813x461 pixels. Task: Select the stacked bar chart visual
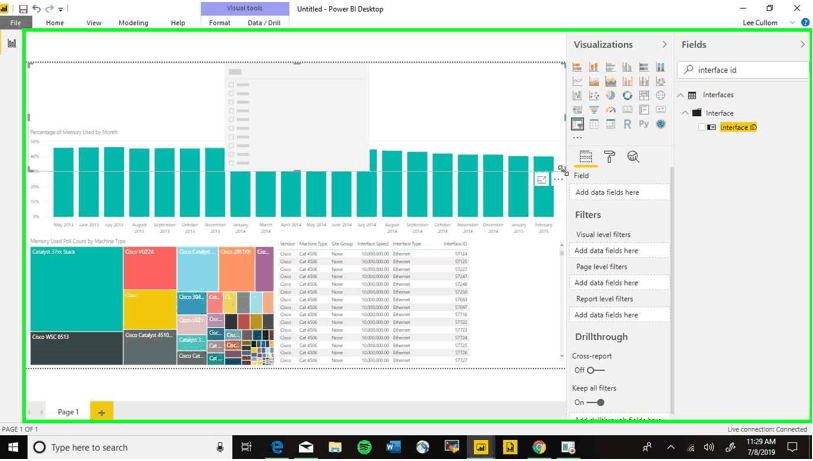point(577,67)
